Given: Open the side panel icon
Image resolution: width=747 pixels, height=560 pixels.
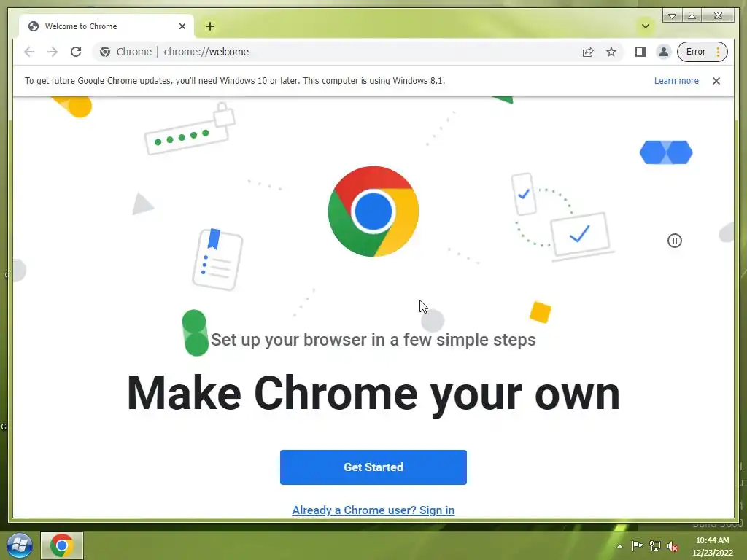Looking at the screenshot, I should 640,52.
